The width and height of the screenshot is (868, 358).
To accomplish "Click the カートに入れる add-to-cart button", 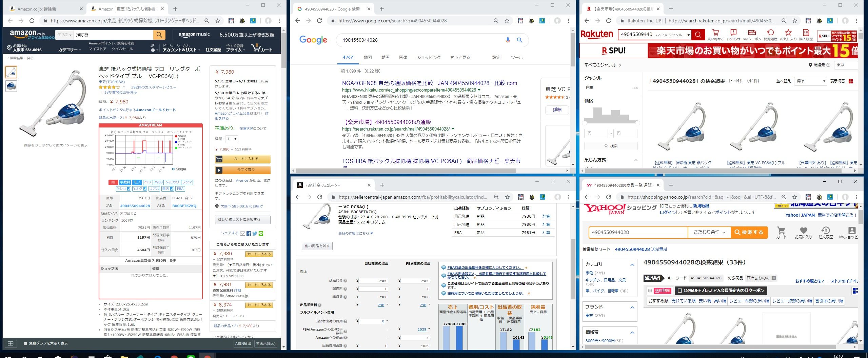I will click(243, 159).
